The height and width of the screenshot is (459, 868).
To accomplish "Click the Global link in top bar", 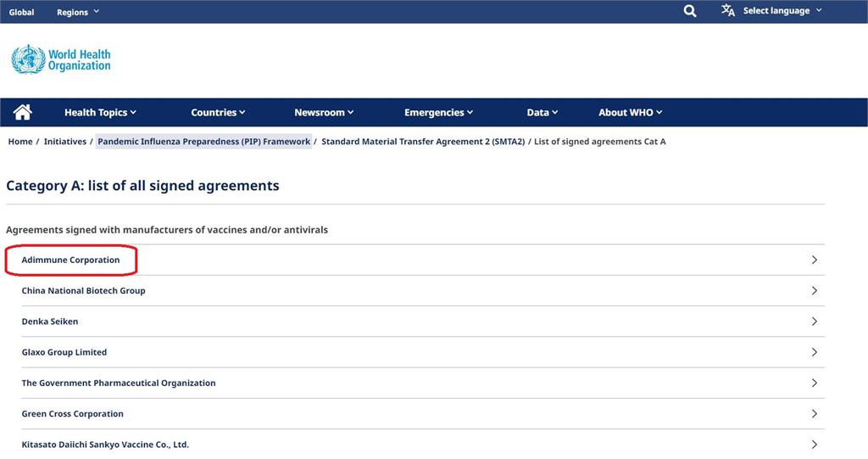I will pos(21,12).
